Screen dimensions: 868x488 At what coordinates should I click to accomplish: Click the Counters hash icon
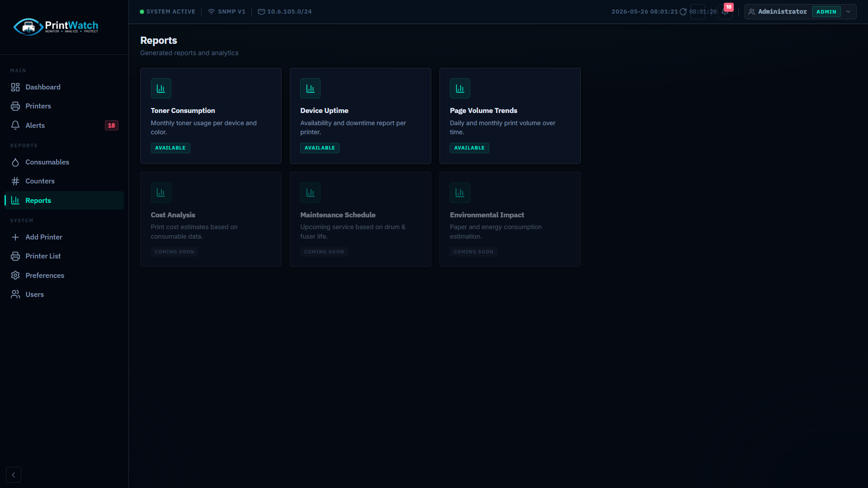point(15,181)
